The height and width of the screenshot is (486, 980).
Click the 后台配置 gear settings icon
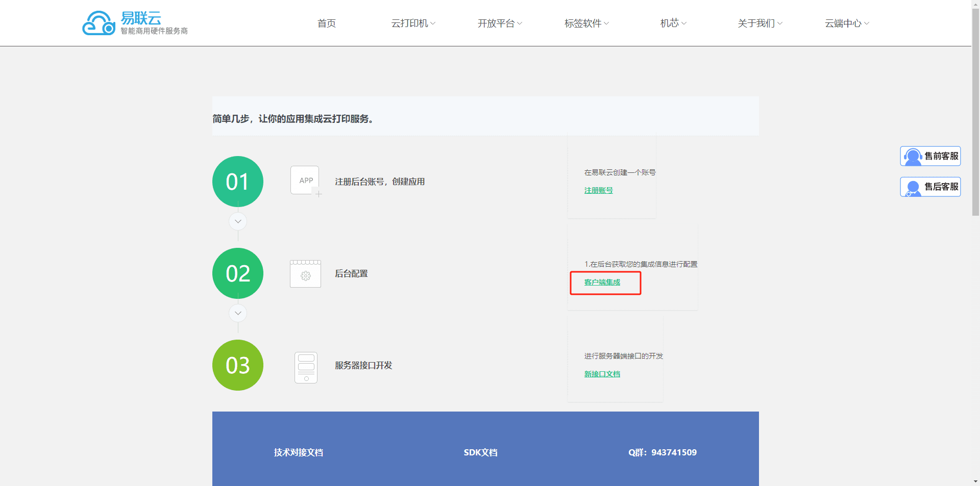(305, 274)
